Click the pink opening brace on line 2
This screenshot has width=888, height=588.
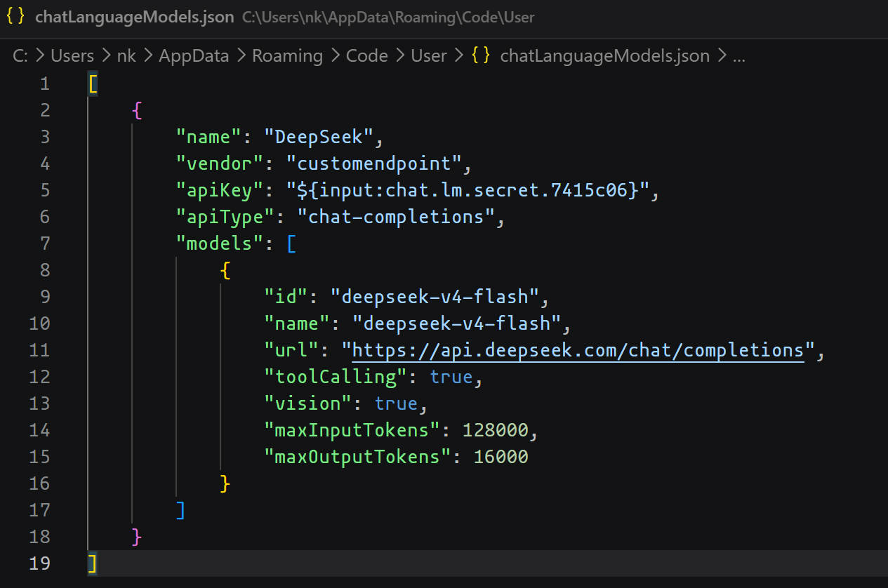tap(137, 111)
